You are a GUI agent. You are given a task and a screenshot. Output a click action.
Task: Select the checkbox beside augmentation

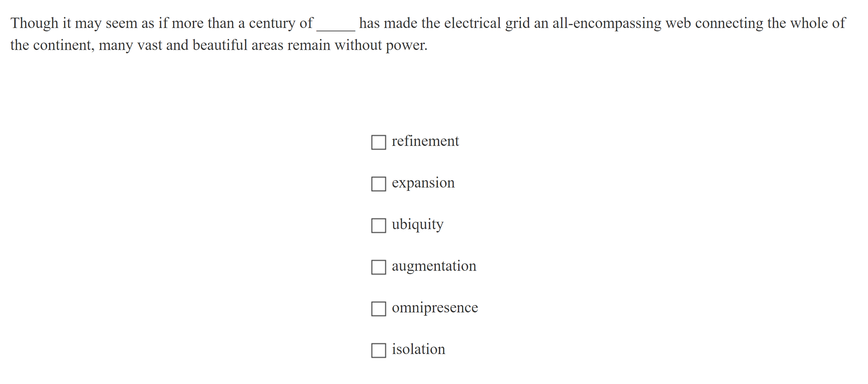(x=378, y=268)
